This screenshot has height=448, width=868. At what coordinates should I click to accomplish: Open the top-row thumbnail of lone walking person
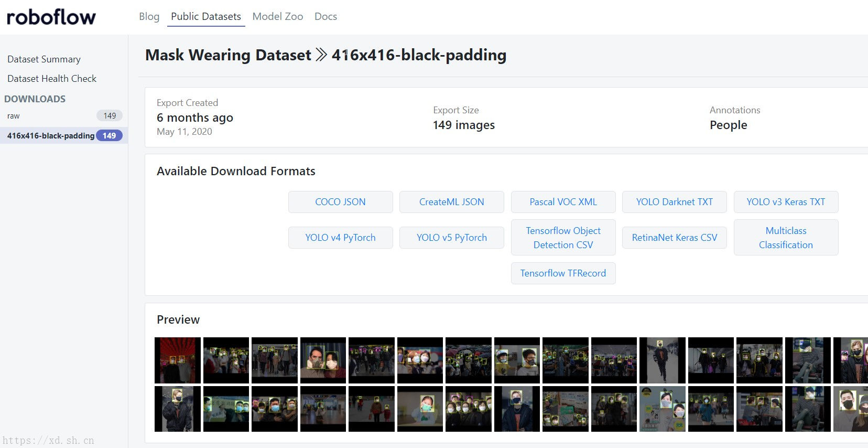click(663, 360)
